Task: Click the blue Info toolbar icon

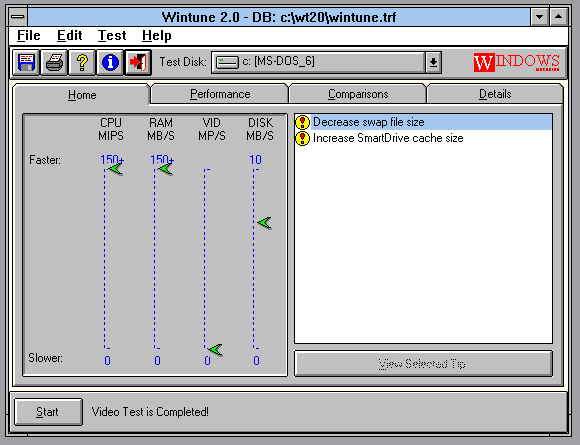Action: tap(110, 63)
